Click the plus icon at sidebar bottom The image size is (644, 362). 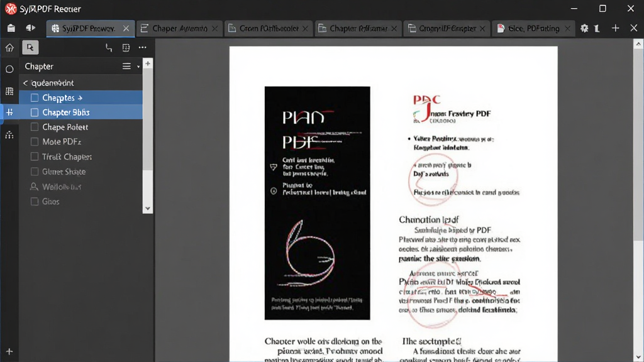(x=9, y=351)
